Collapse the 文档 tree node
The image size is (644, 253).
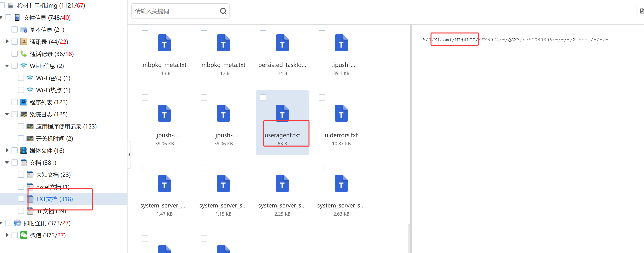coord(7,162)
